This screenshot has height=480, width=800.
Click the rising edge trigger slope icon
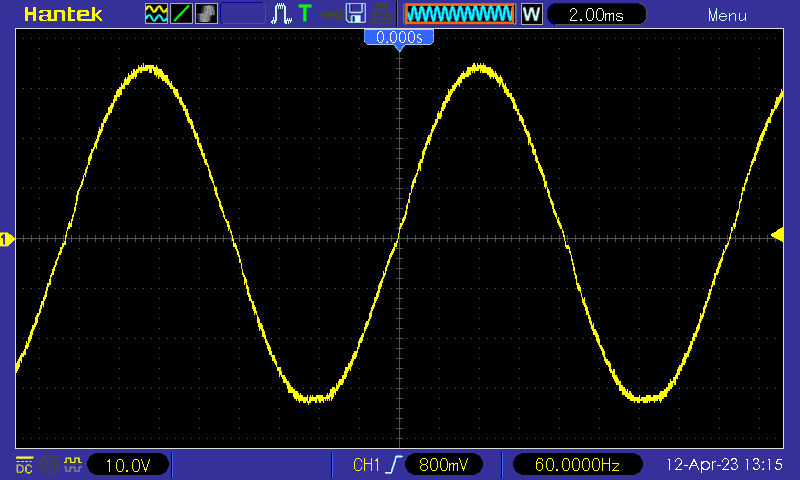click(393, 464)
